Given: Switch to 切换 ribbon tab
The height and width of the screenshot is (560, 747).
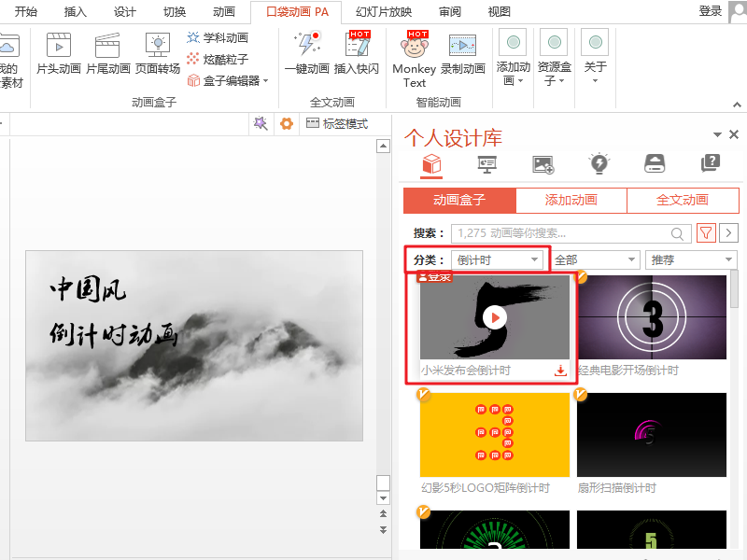Looking at the screenshot, I should [x=175, y=11].
